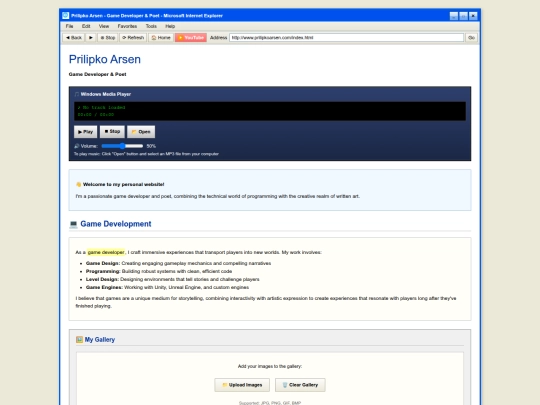Click the highlighted "game developer" text

pos(106,252)
